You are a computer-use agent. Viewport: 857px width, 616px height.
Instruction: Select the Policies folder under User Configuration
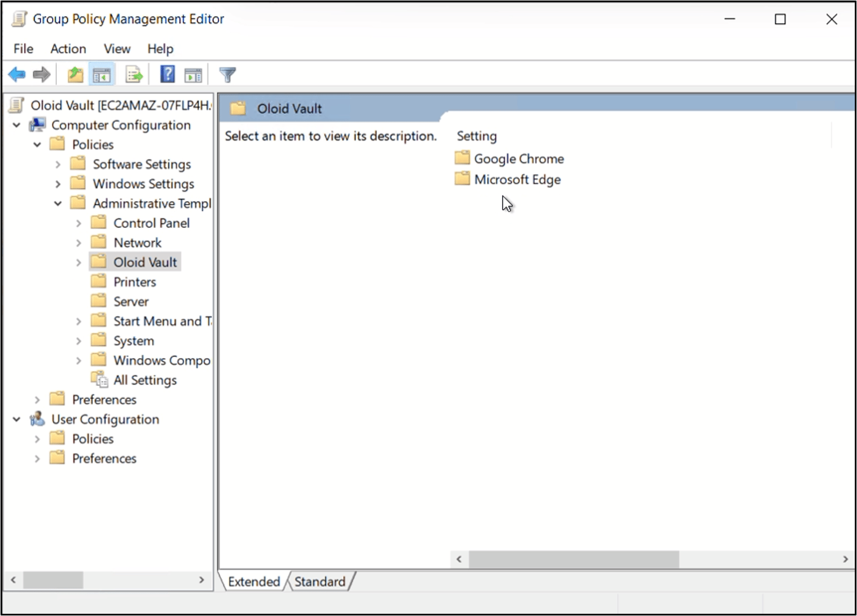coord(93,439)
